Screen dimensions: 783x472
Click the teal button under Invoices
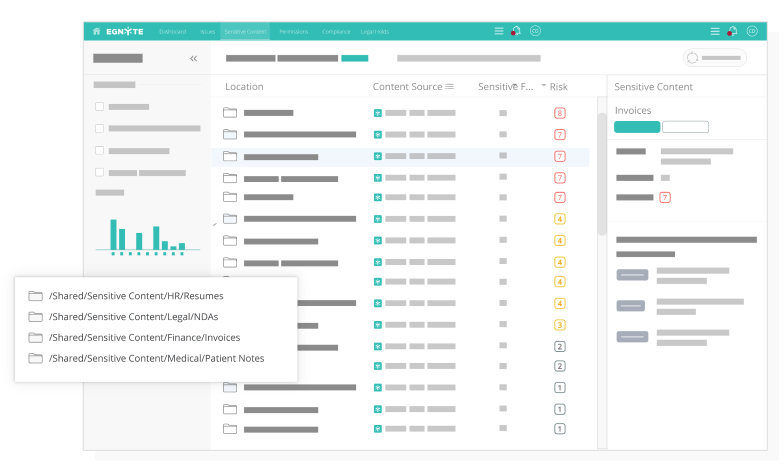coord(637,127)
